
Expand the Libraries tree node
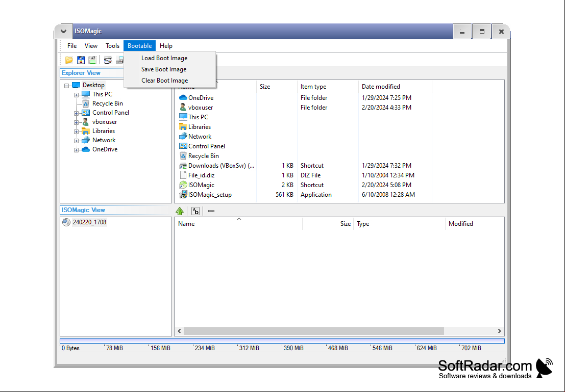click(x=76, y=132)
